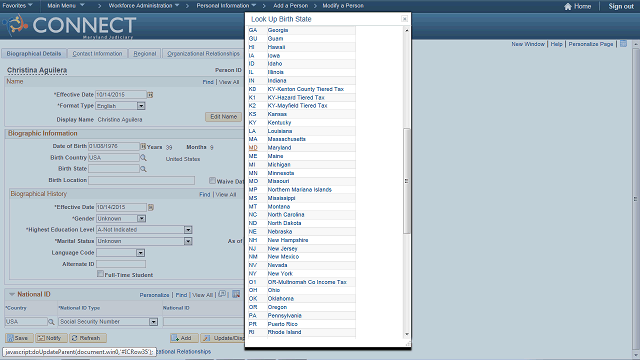Click the Birth Location input field
640x360 pixels.
(141, 180)
